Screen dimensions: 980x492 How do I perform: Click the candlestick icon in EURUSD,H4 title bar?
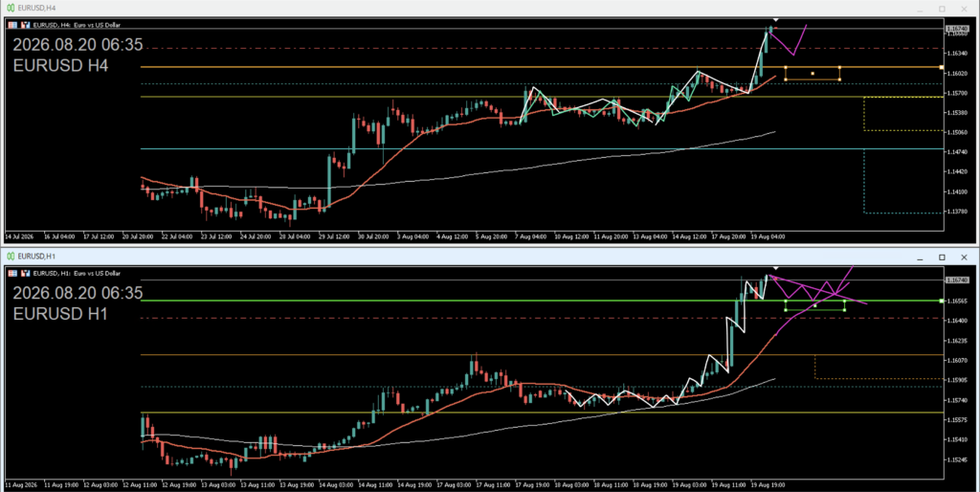click(11, 8)
